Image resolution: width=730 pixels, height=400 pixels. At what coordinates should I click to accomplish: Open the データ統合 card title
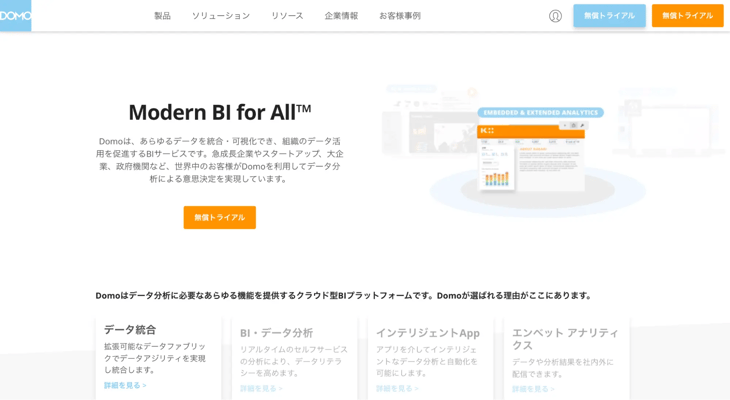tap(130, 330)
